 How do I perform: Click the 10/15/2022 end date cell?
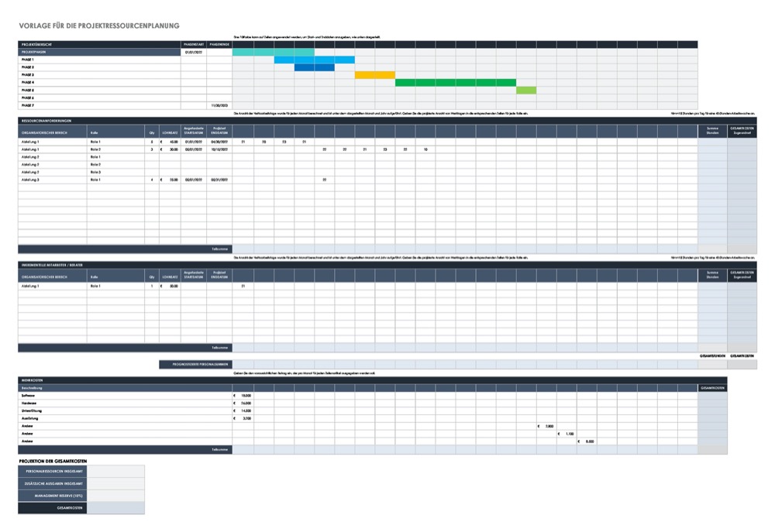tap(219, 149)
